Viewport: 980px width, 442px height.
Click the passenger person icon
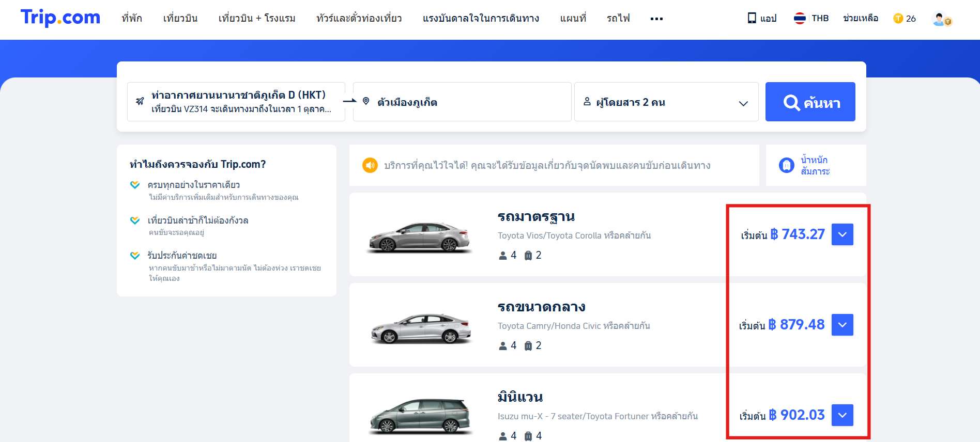click(587, 101)
